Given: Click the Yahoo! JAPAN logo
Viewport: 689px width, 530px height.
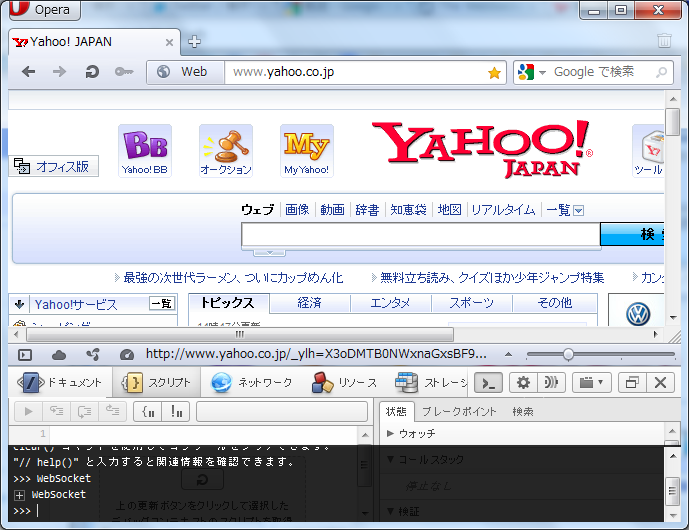Looking at the screenshot, I should pos(482,149).
